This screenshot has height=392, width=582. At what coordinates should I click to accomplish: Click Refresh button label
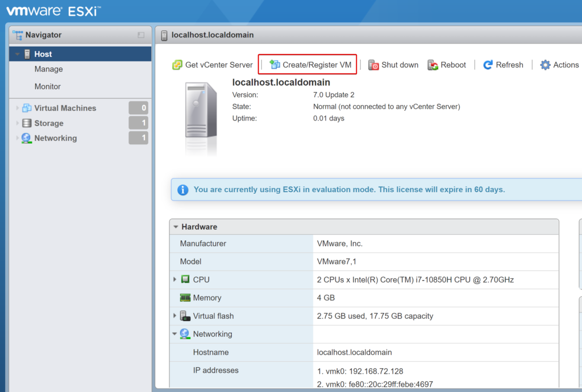tap(510, 65)
